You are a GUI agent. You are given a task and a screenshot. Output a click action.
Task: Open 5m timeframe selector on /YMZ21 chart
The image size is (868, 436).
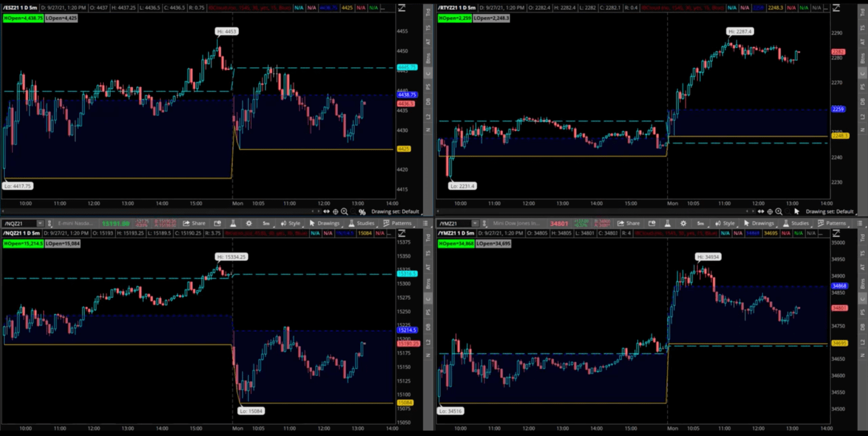coord(701,223)
